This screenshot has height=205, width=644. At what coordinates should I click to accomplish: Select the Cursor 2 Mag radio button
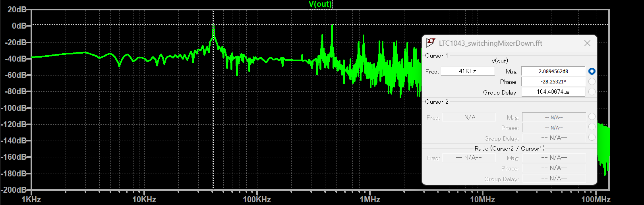[x=592, y=117]
